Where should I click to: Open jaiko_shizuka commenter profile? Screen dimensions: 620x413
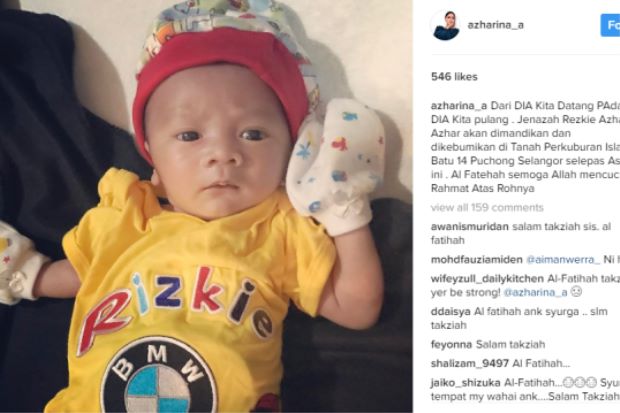click(466, 383)
